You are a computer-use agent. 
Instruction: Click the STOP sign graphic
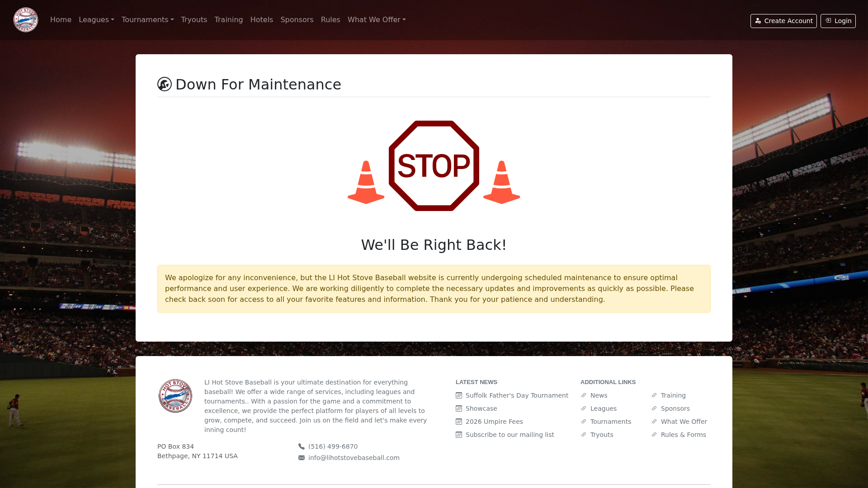[x=434, y=166]
